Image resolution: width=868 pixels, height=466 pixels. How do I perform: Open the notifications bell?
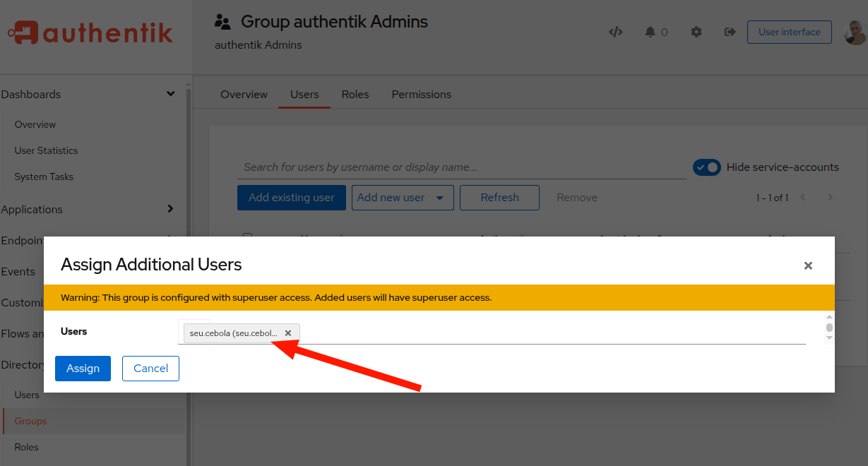click(650, 32)
